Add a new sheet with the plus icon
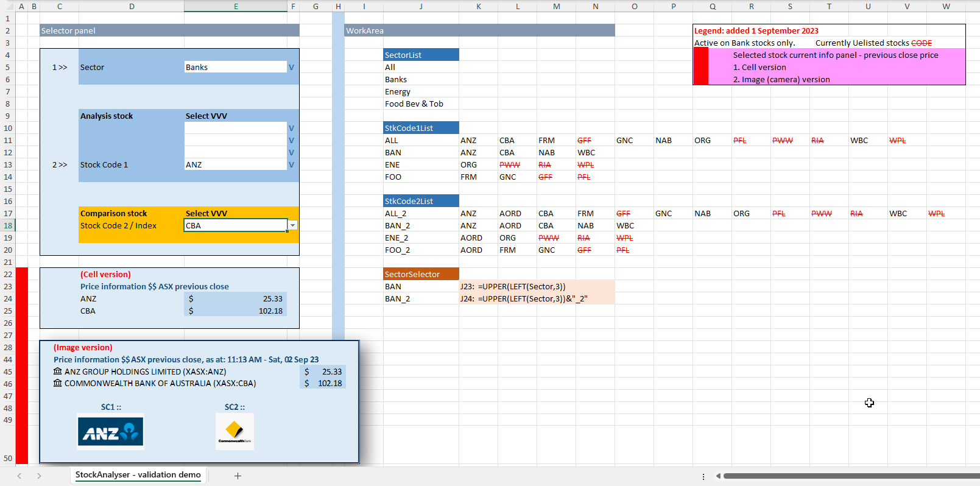 tap(238, 476)
